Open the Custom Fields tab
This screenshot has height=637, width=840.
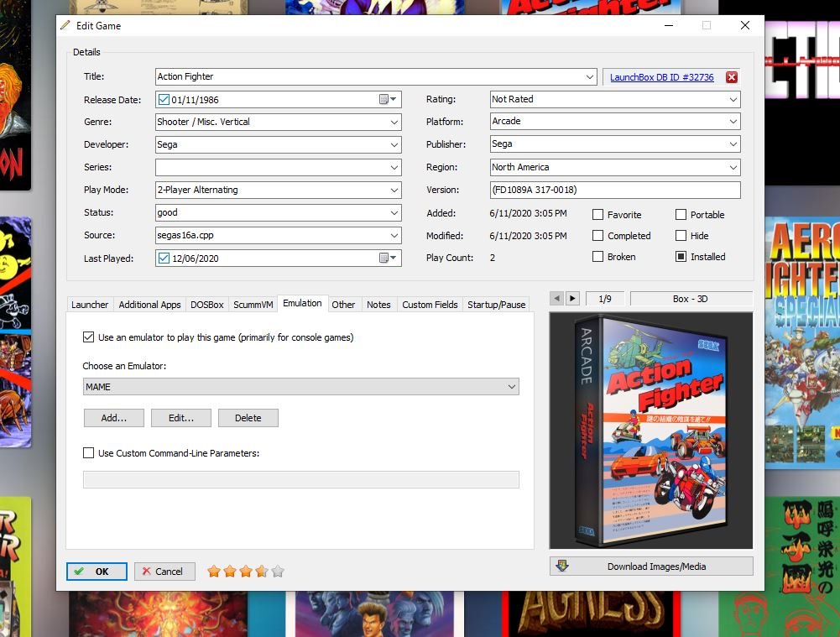coord(430,305)
